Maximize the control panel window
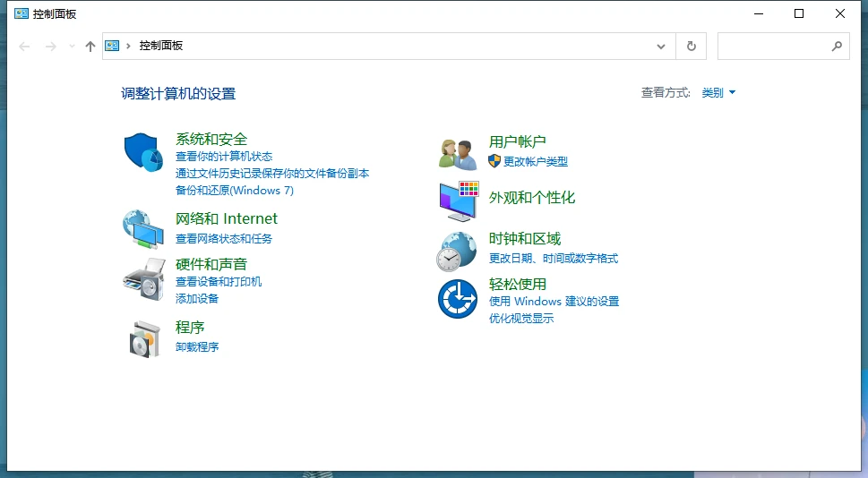The height and width of the screenshot is (478, 868). tap(799, 13)
